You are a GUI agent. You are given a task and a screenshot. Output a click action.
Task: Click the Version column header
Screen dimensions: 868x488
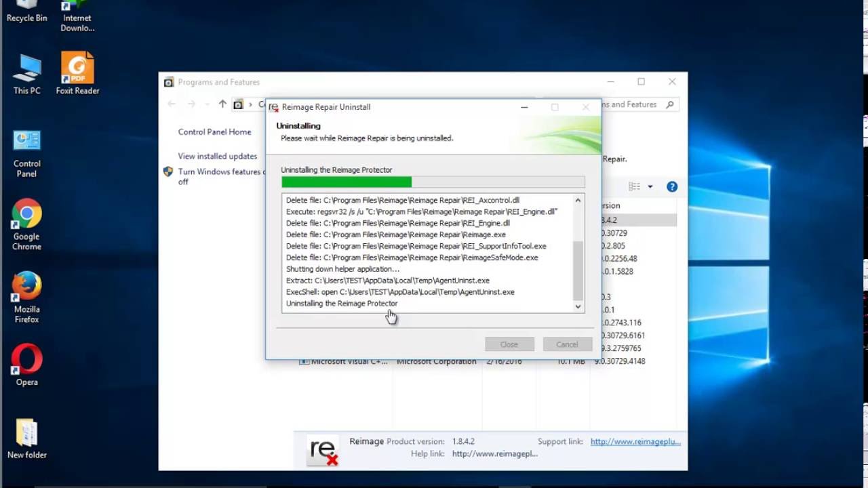[611, 205]
